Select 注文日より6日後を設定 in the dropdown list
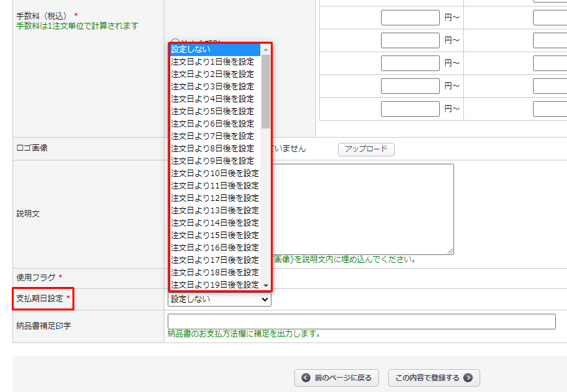 (x=215, y=124)
